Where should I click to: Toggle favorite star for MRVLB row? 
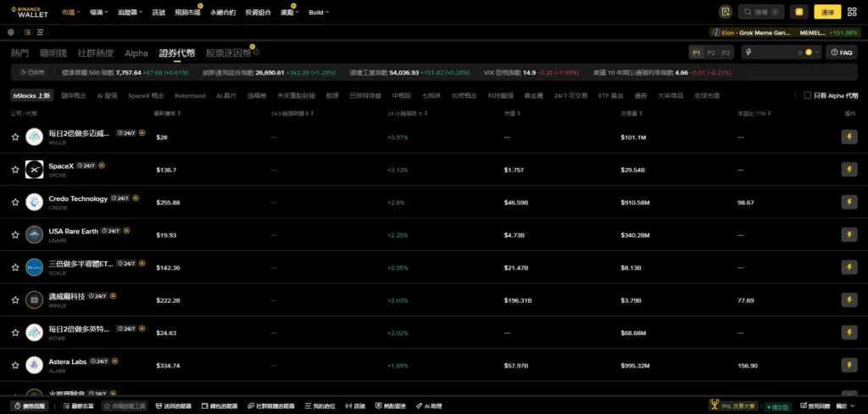[x=15, y=299]
